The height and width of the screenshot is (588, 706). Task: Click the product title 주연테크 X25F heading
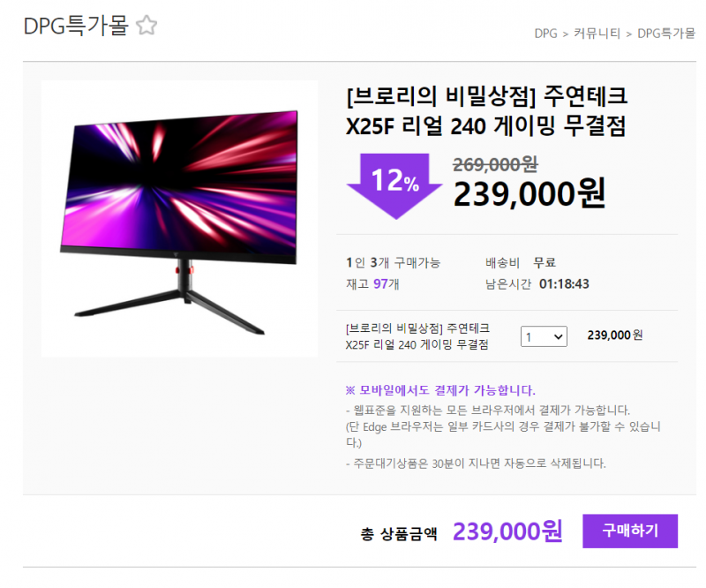(x=486, y=111)
